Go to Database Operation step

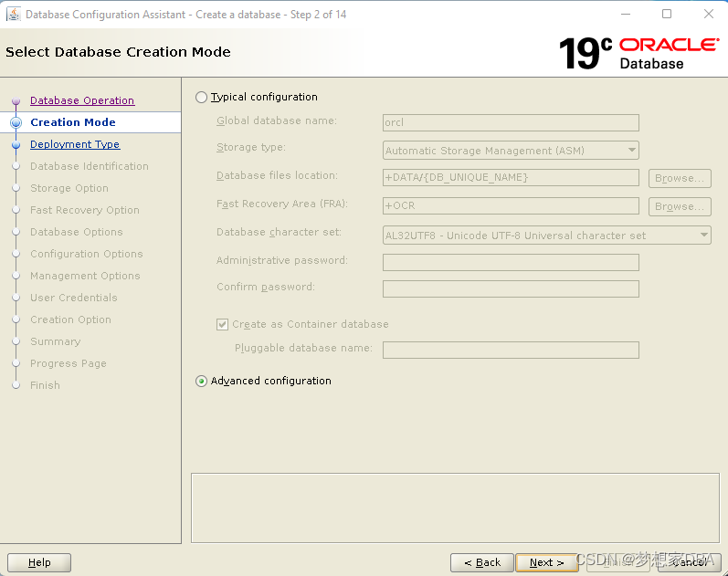(x=82, y=100)
